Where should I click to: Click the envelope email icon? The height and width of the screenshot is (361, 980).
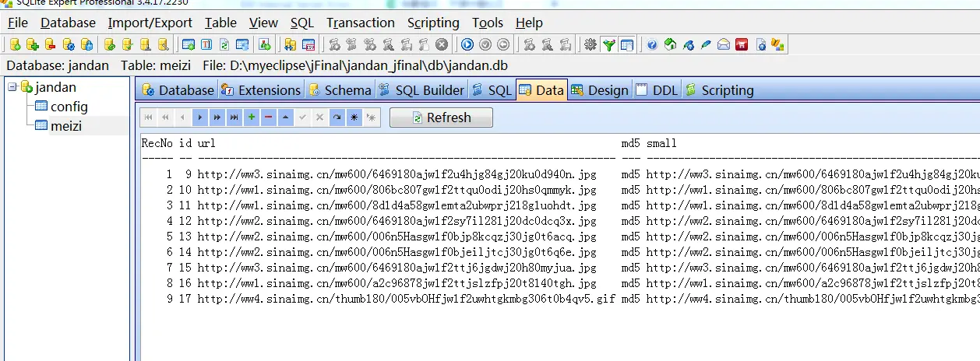point(724,44)
